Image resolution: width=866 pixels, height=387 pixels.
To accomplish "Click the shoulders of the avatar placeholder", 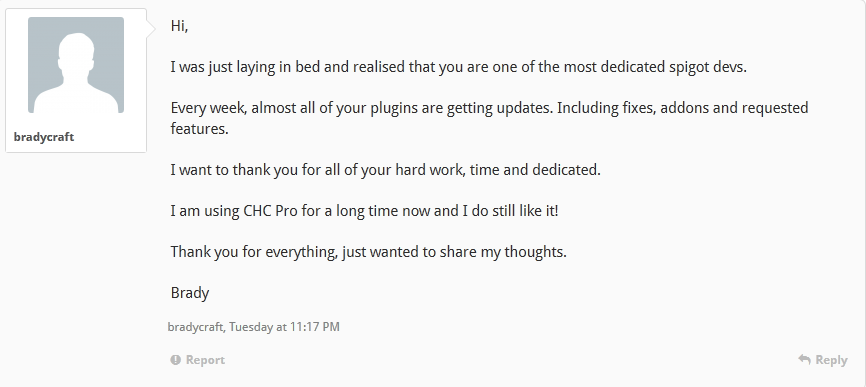I will 76,98.
